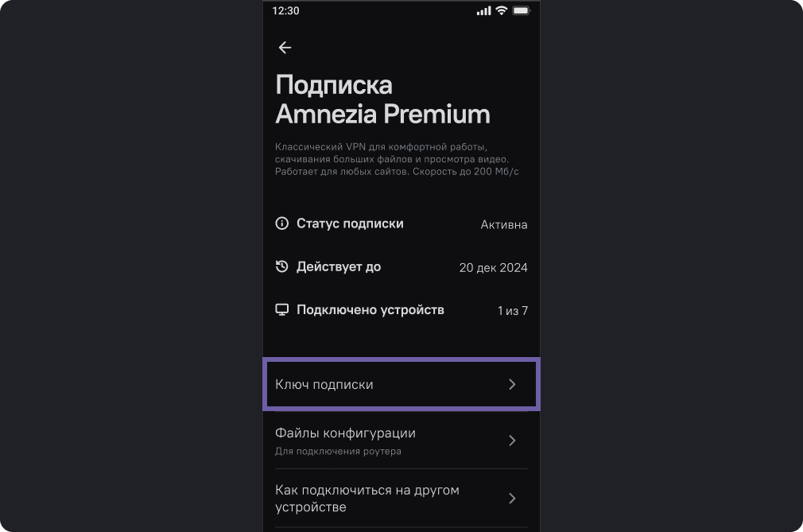Expand the Файлы конфигурации chevron
Viewport: 803px width, 532px height.
tap(512, 441)
